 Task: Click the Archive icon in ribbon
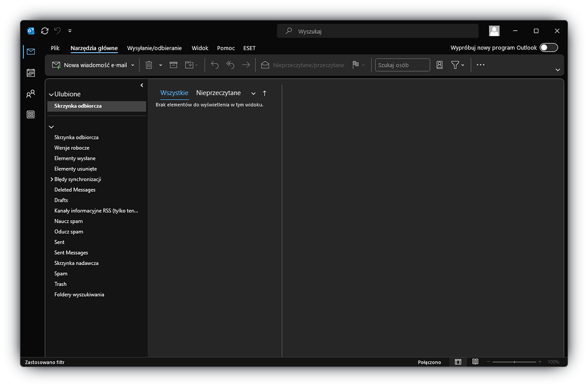[x=174, y=65]
